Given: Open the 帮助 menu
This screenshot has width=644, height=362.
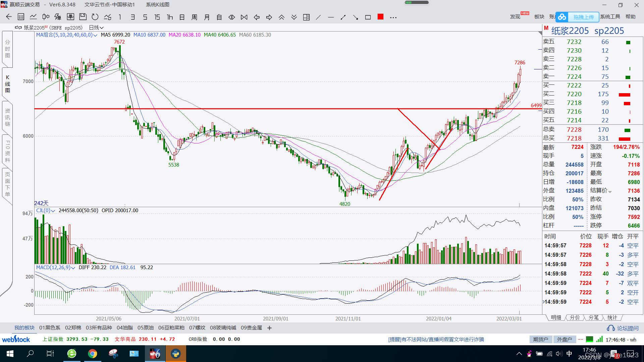Looking at the screenshot, I should tap(631, 17).
